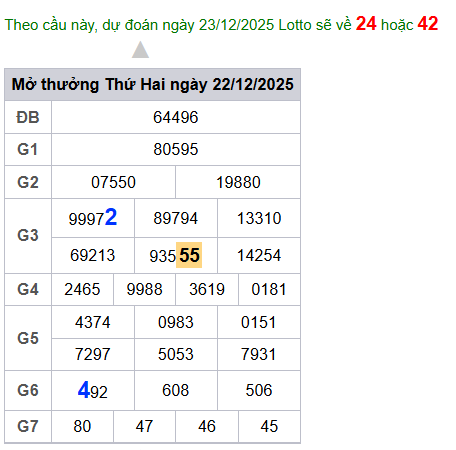Click the G4 number 0181

click(269, 289)
